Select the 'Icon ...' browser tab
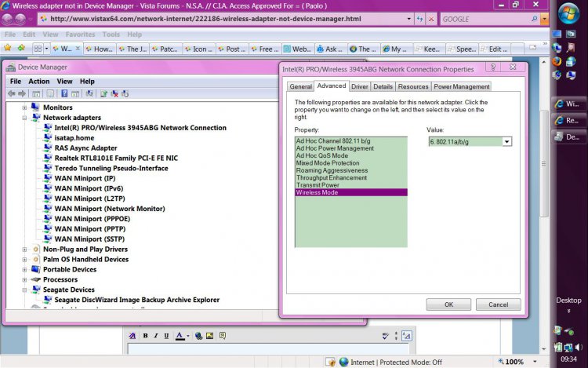 199,49
